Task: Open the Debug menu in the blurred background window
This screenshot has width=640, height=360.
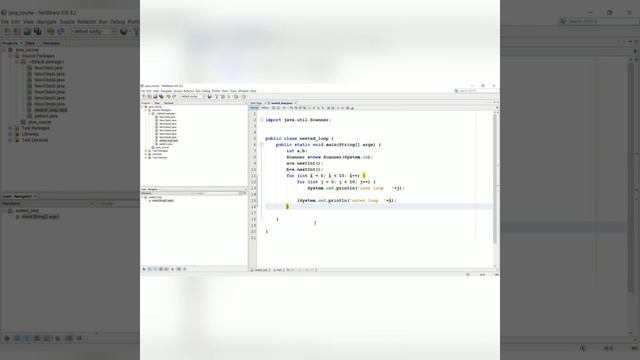Action: point(117,21)
